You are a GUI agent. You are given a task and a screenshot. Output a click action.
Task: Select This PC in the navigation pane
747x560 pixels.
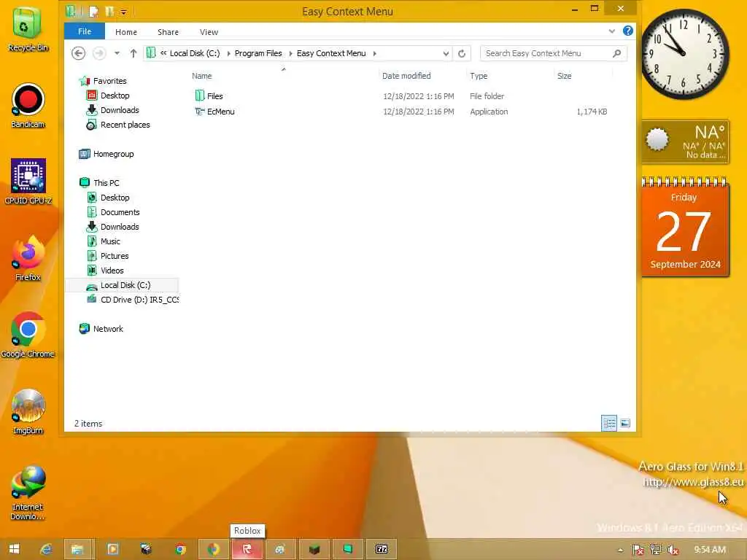107,183
